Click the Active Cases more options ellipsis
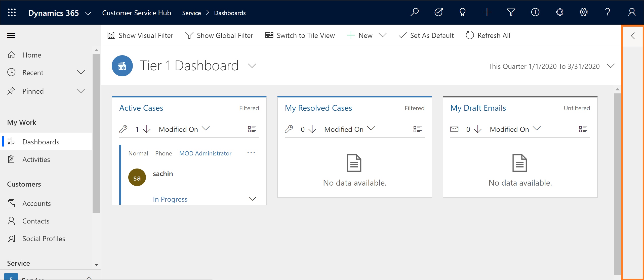644x280 pixels. pos(251,152)
